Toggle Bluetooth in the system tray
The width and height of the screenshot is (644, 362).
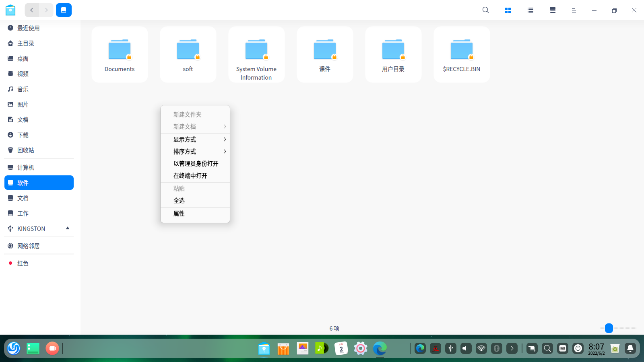click(497, 348)
